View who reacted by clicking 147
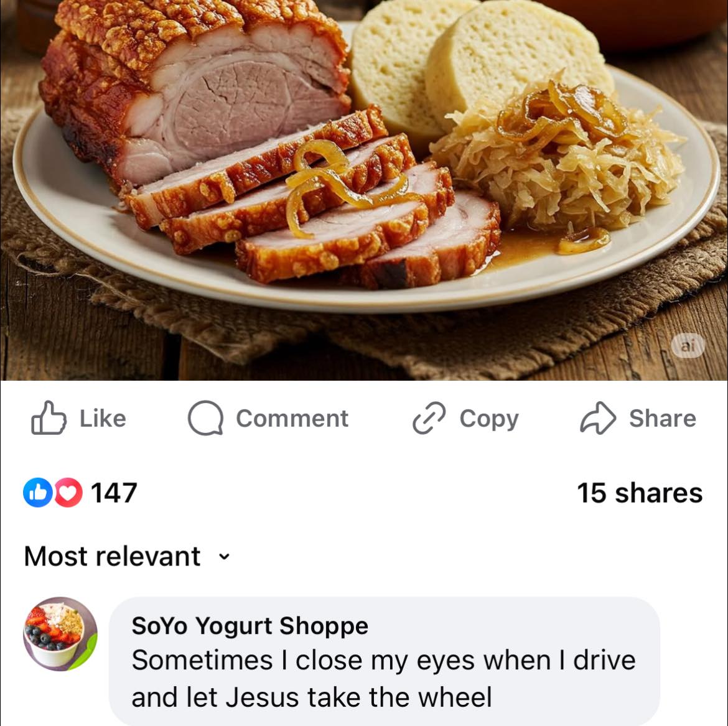This screenshot has height=726, width=728. pyautogui.click(x=115, y=493)
